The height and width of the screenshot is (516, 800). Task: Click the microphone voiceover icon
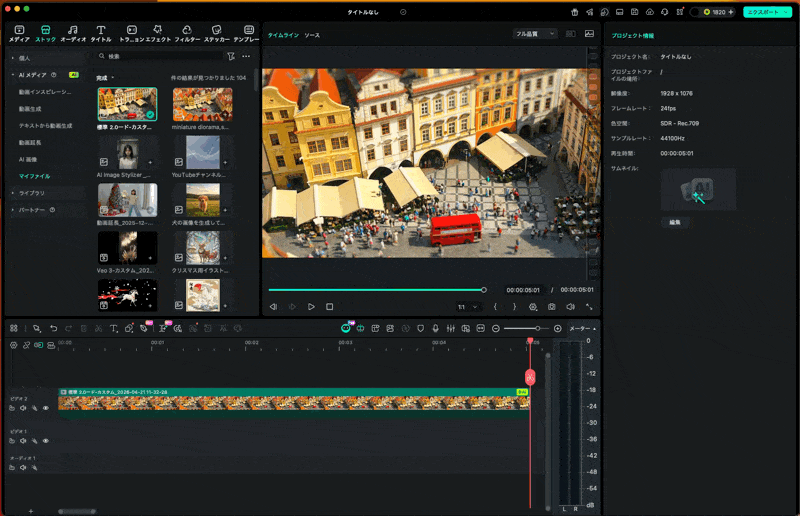[x=435, y=328]
